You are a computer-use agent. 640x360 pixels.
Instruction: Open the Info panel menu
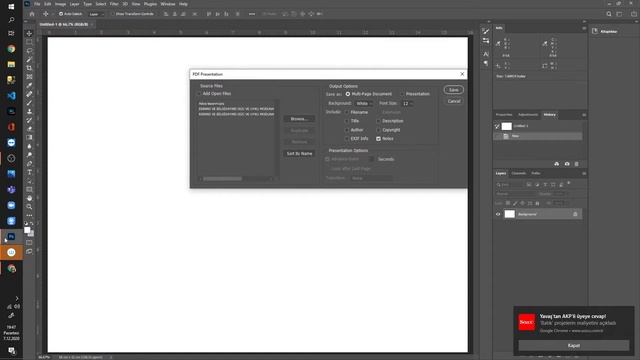click(x=584, y=28)
